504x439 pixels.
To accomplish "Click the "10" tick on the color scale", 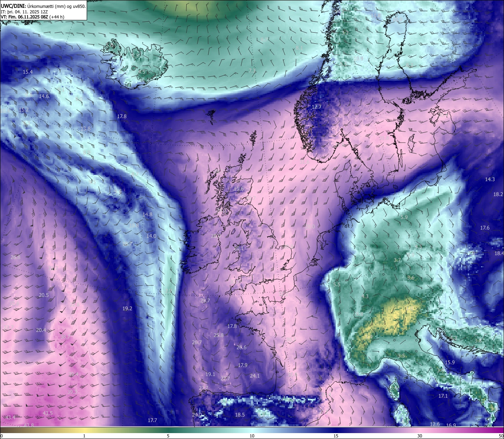I will coord(252,436).
